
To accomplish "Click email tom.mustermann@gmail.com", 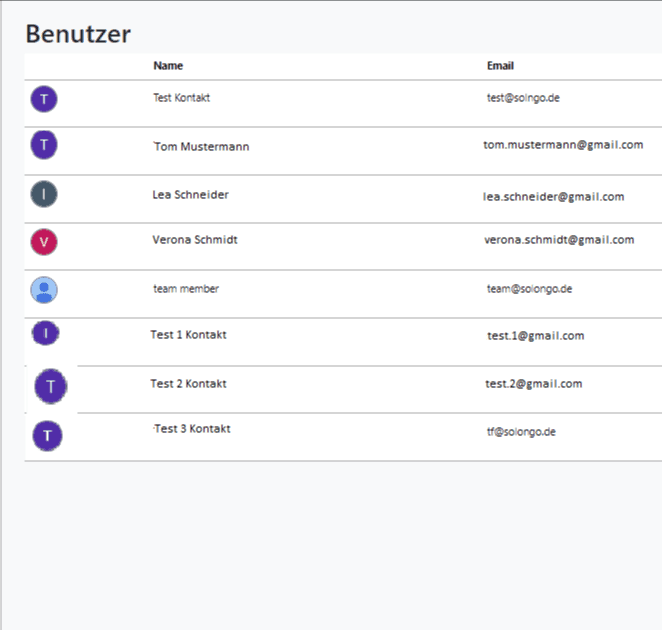I will [x=563, y=145].
